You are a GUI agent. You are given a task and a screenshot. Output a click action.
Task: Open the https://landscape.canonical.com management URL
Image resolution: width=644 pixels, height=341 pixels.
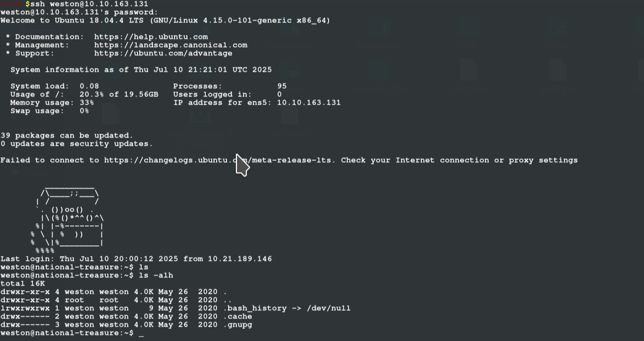tap(171, 45)
